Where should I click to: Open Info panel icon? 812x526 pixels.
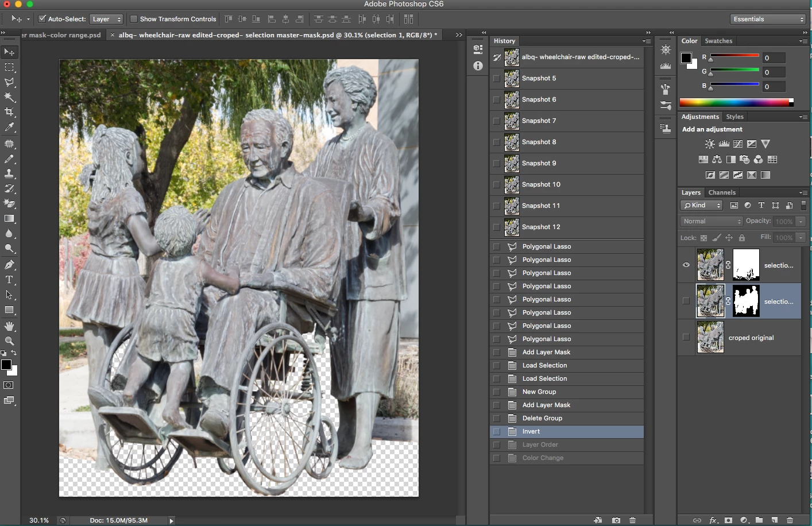click(x=478, y=66)
